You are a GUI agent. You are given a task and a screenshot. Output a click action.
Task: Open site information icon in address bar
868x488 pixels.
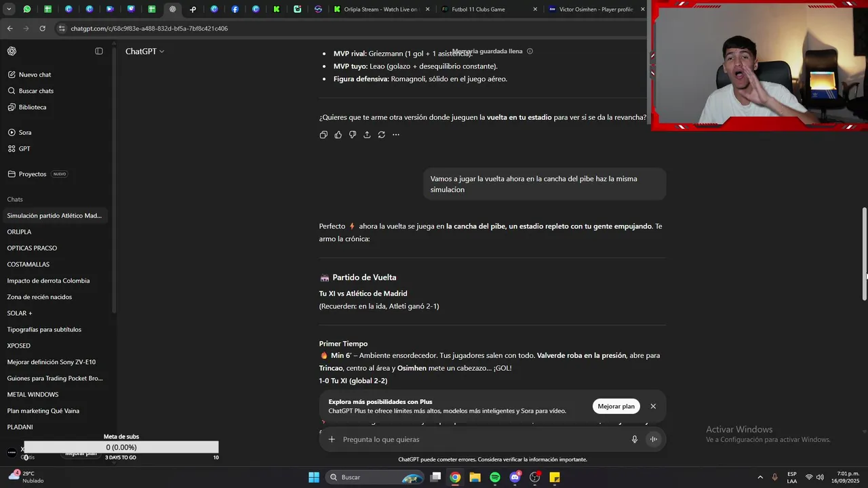pyautogui.click(x=62, y=28)
